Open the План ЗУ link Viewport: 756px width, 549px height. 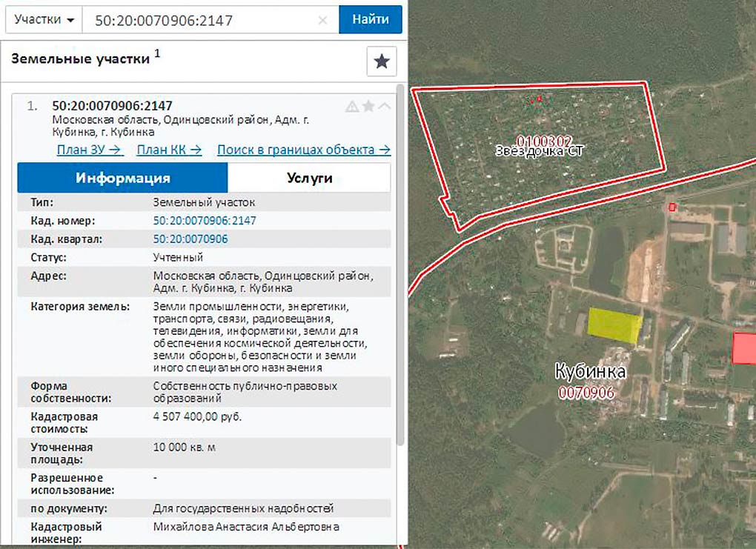point(90,150)
